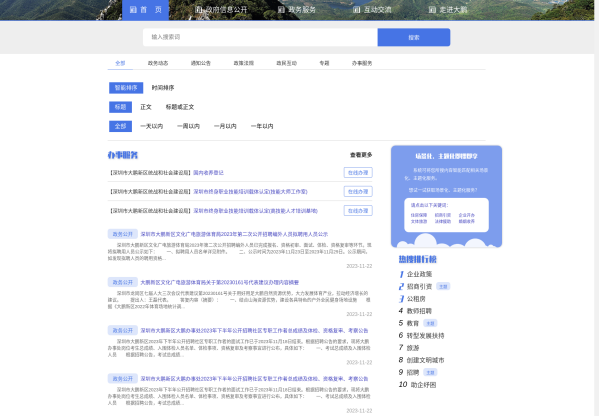Open the 互动交流 navigation item
Viewport: 599px width, 416px height.
372,10
